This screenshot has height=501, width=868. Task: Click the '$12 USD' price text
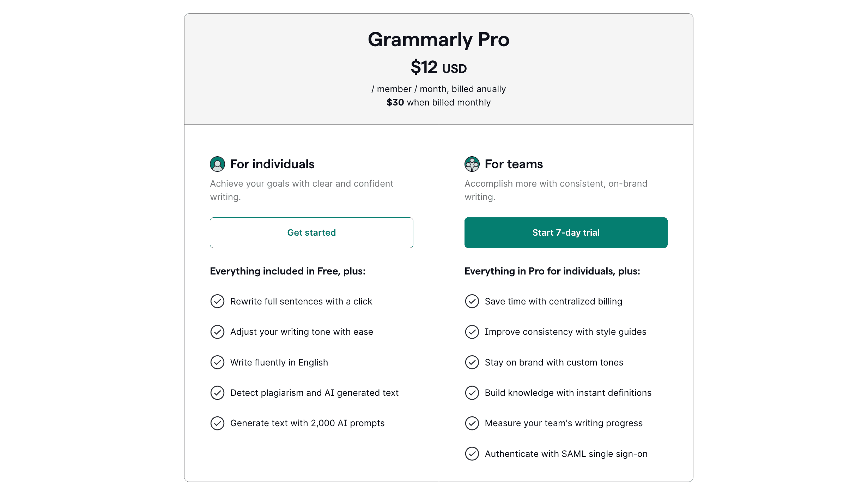coord(438,67)
